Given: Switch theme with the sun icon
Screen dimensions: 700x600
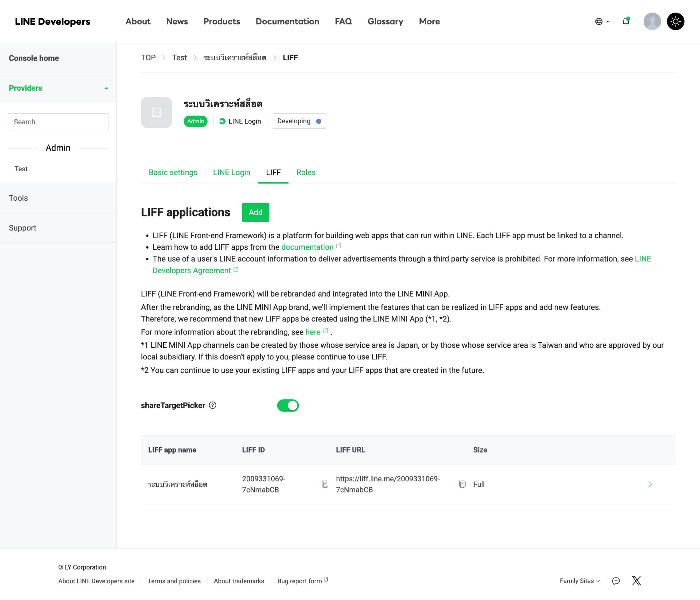Looking at the screenshot, I should (x=675, y=21).
